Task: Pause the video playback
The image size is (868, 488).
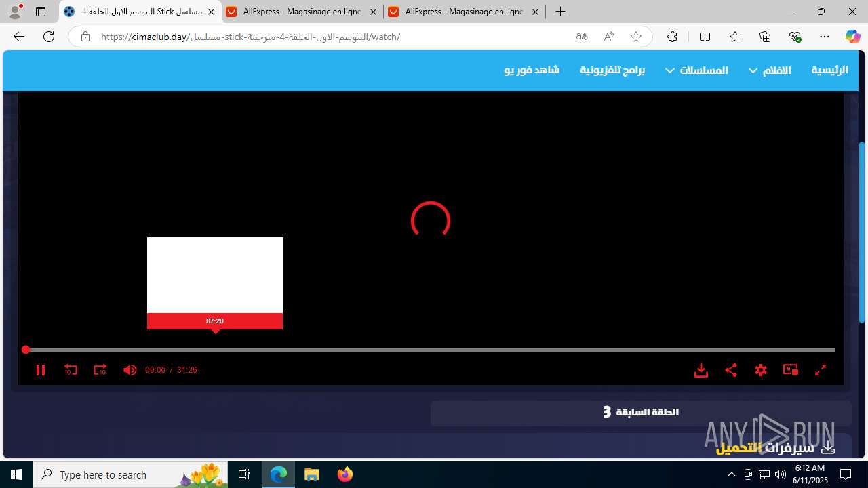Action: (x=40, y=370)
